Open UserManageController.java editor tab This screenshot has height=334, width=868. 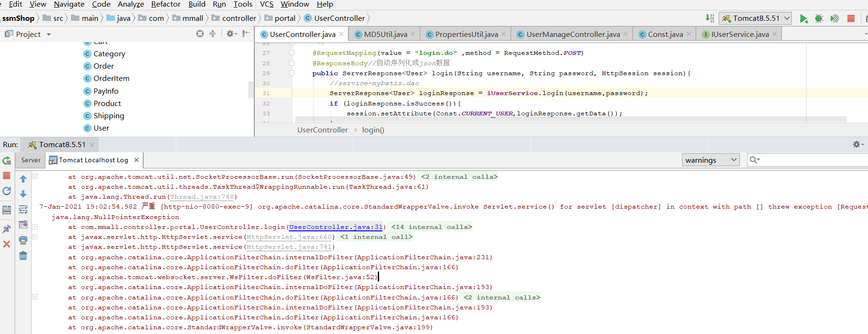coord(573,34)
